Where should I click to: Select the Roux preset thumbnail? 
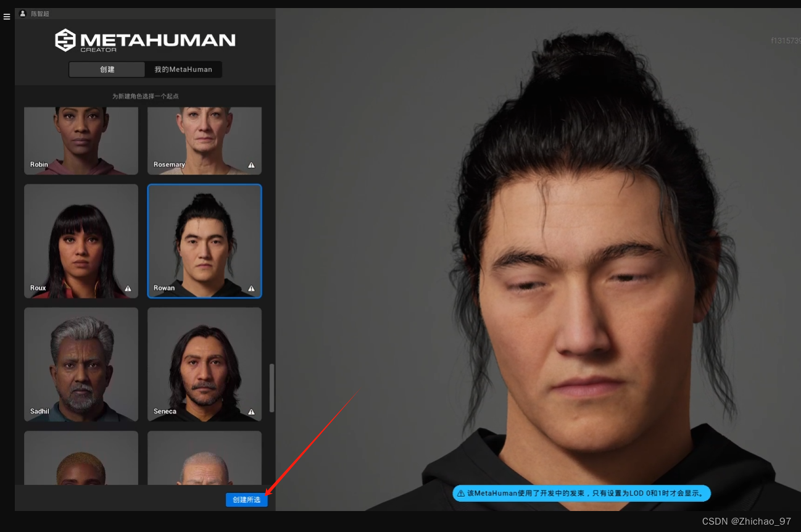tap(81, 241)
